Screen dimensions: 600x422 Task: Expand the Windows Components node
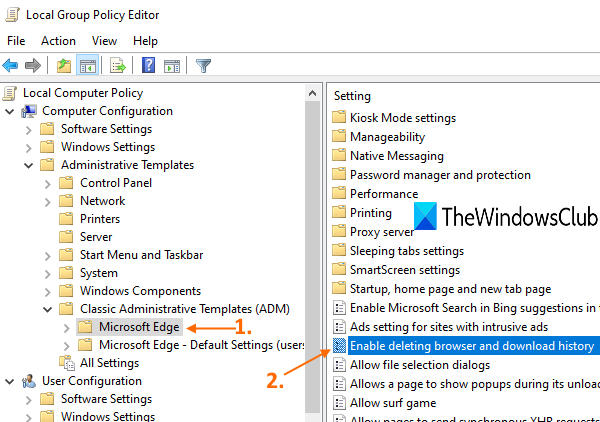click(x=48, y=292)
